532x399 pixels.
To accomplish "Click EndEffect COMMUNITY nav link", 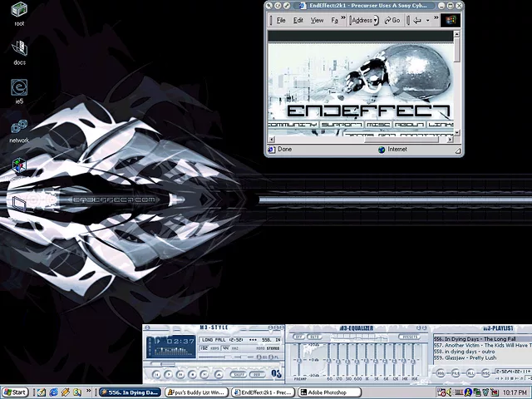I will [x=293, y=125].
